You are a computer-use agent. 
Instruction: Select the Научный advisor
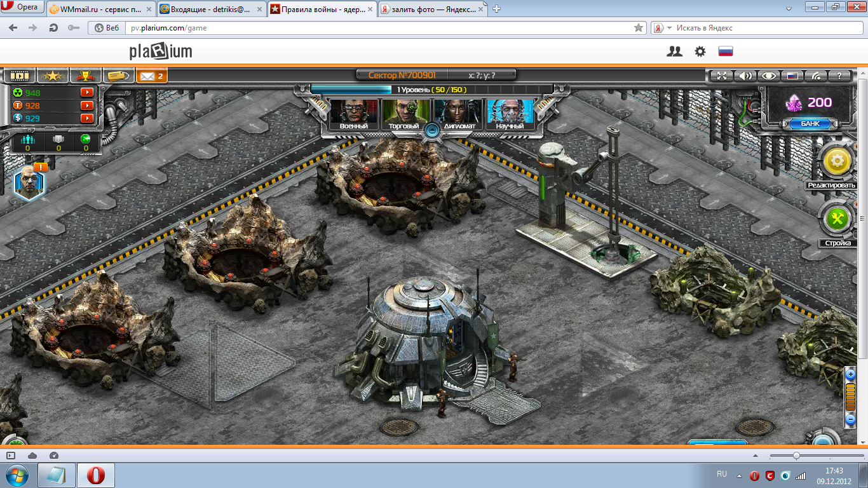point(510,114)
